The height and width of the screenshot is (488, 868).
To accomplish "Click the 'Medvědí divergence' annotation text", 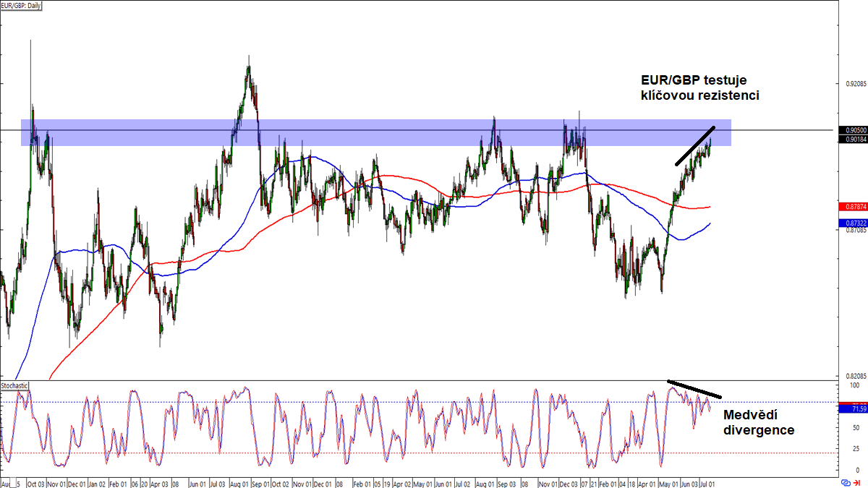I will (759, 422).
